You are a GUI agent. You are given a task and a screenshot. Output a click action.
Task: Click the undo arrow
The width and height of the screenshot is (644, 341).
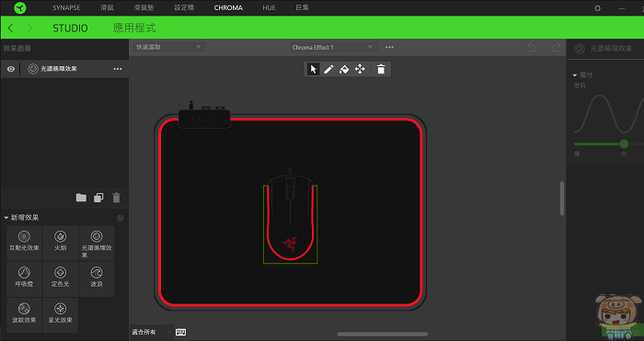pyautogui.click(x=532, y=47)
